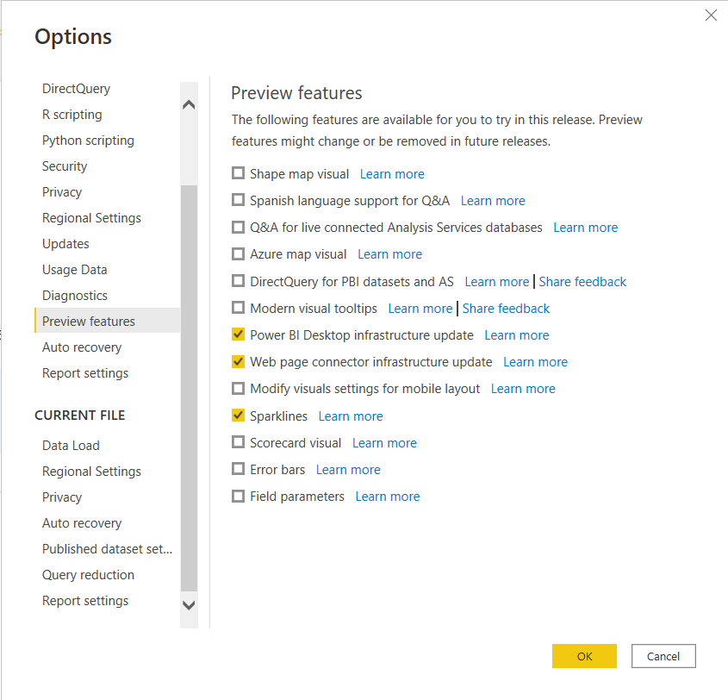Click Learn more for DirectQuery PBI datasets
Screen dimensions: 728x700
click(497, 282)
